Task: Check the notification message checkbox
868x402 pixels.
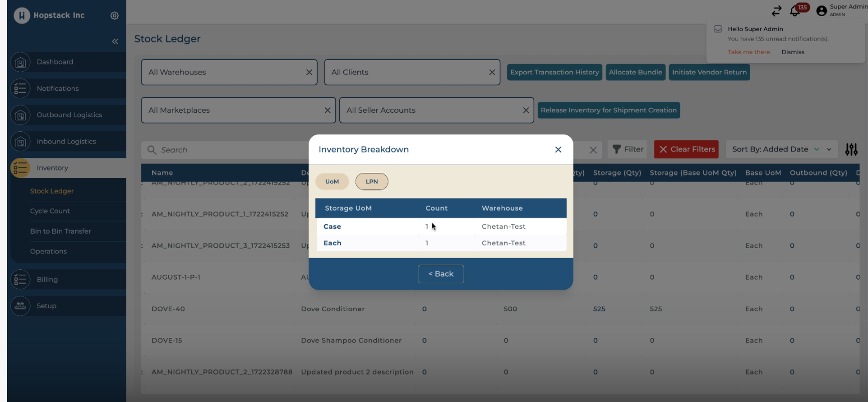Action: 718,29
